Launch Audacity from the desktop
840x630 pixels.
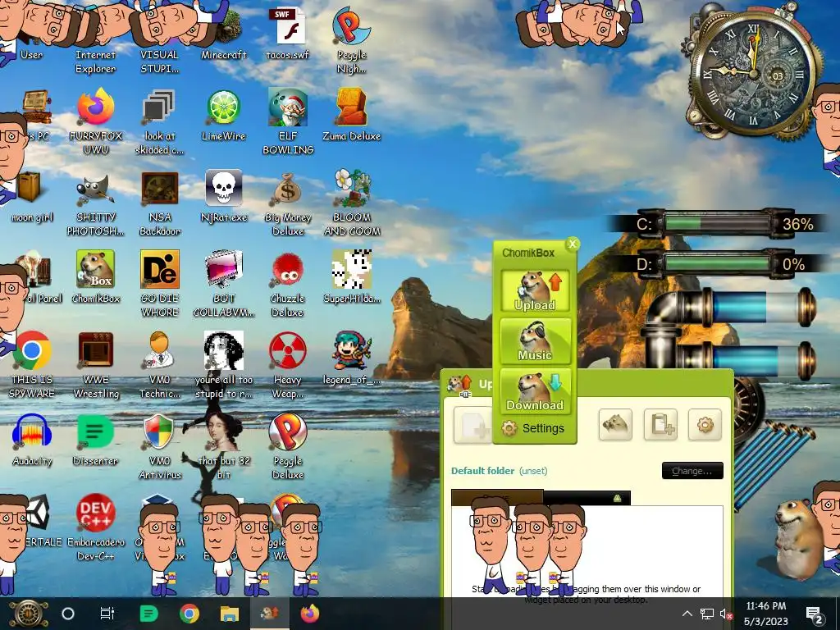click(x=32, y=440)
